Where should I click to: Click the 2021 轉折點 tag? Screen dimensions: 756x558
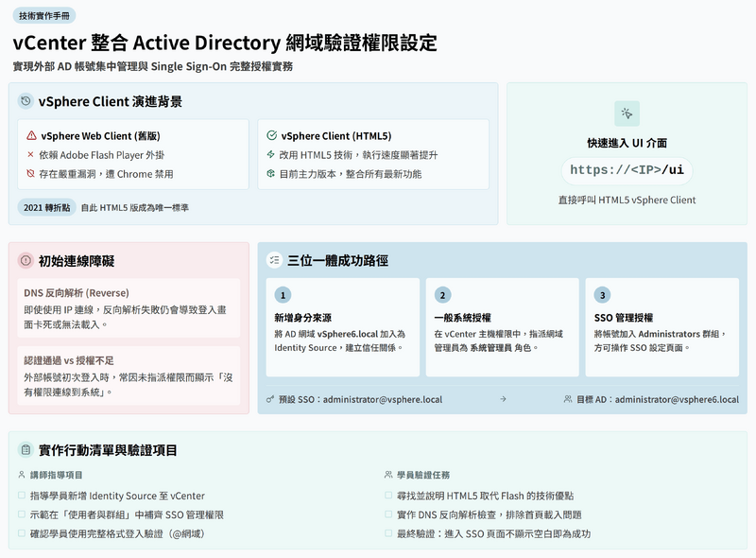click(x=46, y=207)
